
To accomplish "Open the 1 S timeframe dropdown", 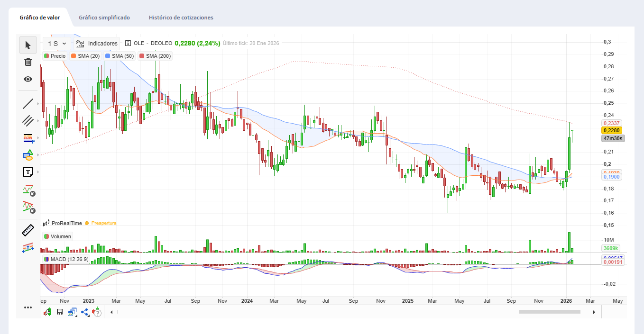I will [56, 44].
